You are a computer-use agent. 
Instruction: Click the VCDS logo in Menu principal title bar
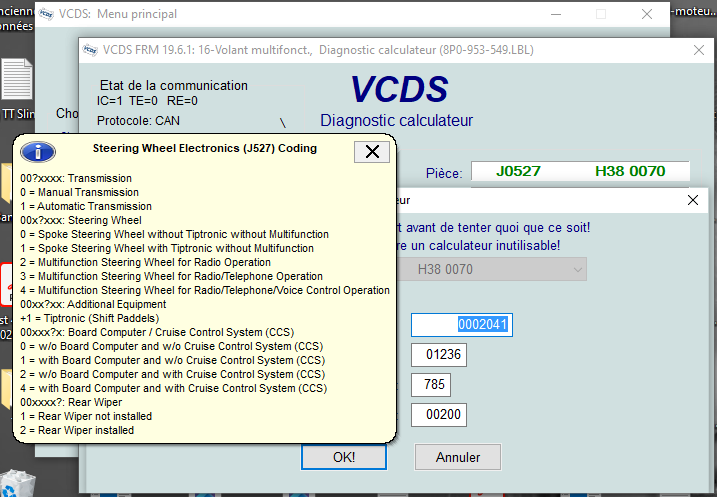pyautogui.click(x=48, y=14)
